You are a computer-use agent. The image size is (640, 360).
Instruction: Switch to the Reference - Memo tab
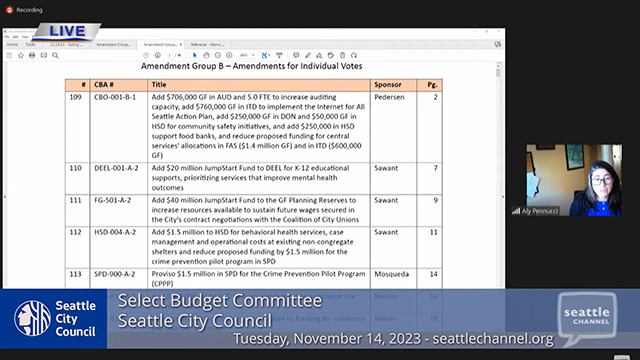pyautogui.click(x=207, y=44)
